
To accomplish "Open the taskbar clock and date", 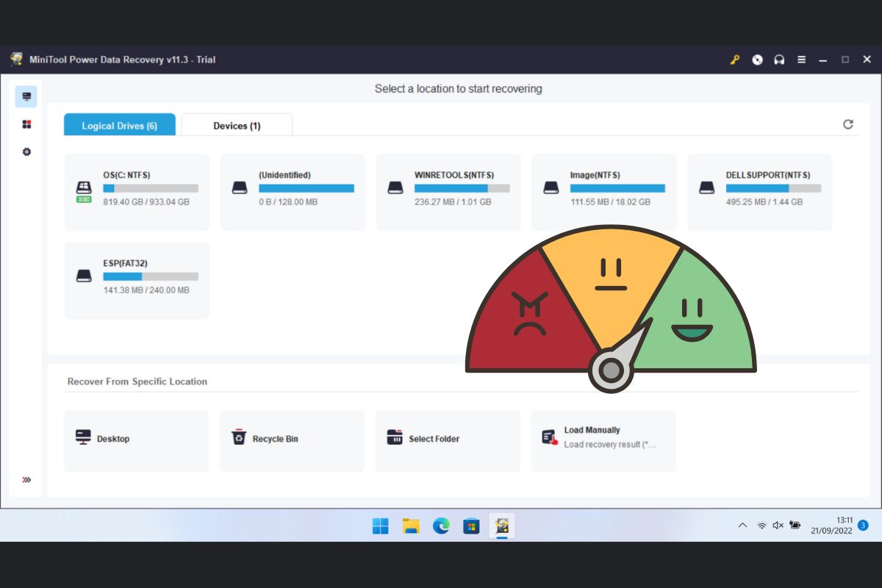I will (832, 526).
